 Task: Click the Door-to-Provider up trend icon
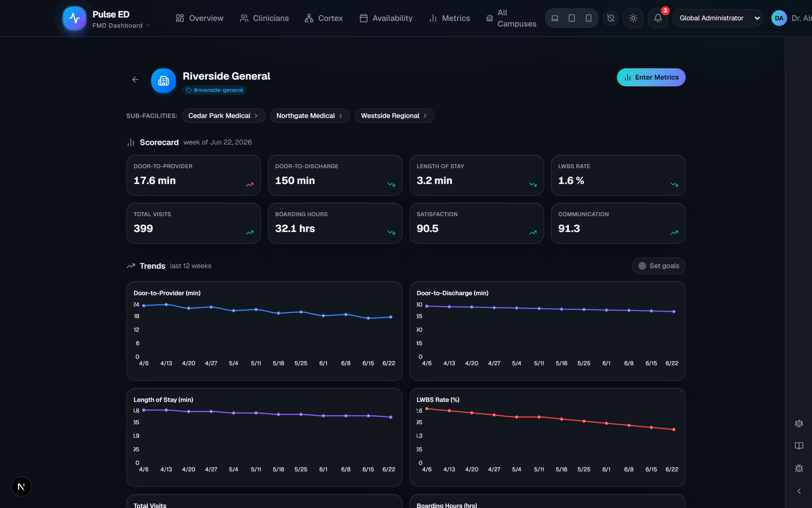tap(250, 185)
